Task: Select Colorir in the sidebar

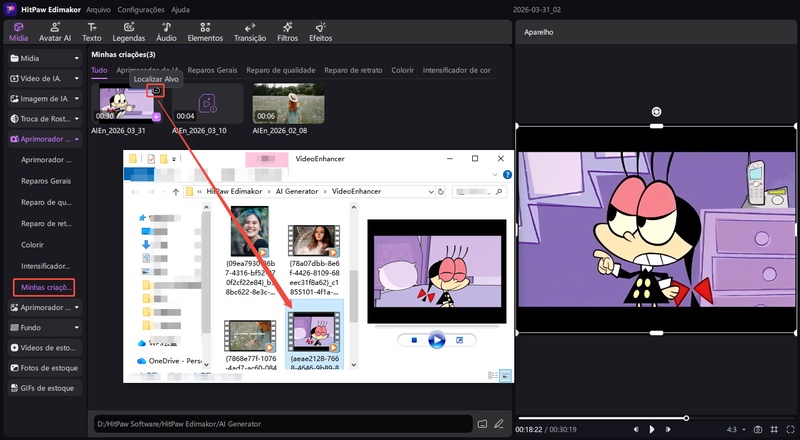Action: coord(32,245)
